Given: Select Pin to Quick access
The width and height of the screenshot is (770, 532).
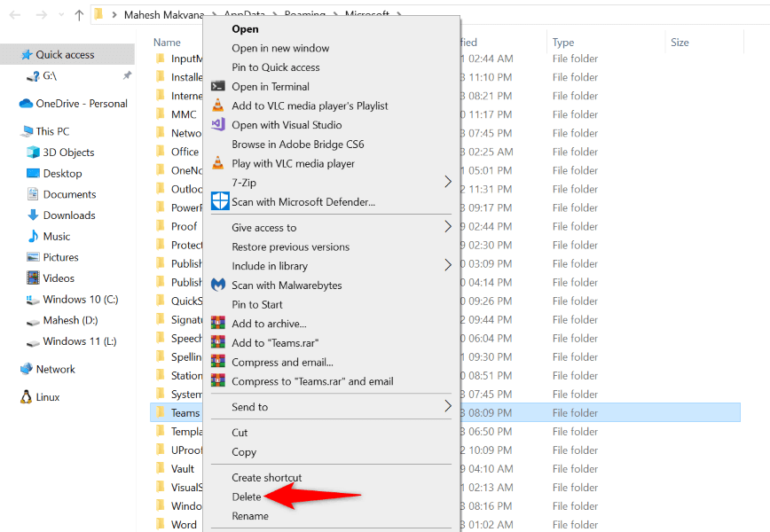Looking at the screenshot, I should [276, 67].
